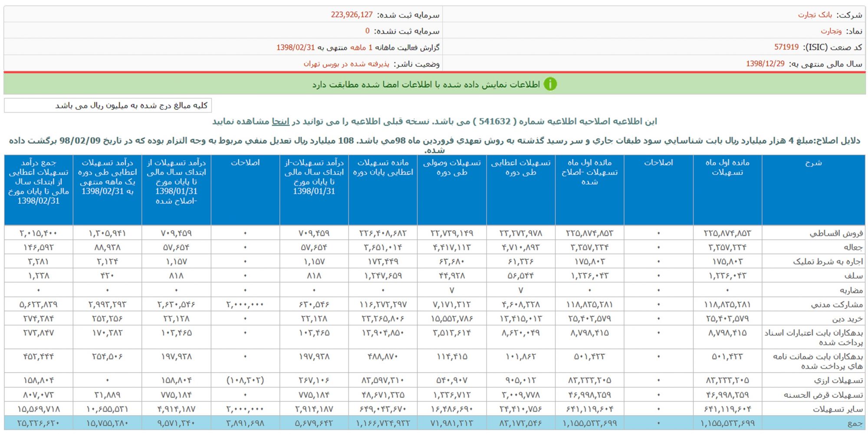
Task: Open the previous notice via the اینجا link
Action: (280, 122)
